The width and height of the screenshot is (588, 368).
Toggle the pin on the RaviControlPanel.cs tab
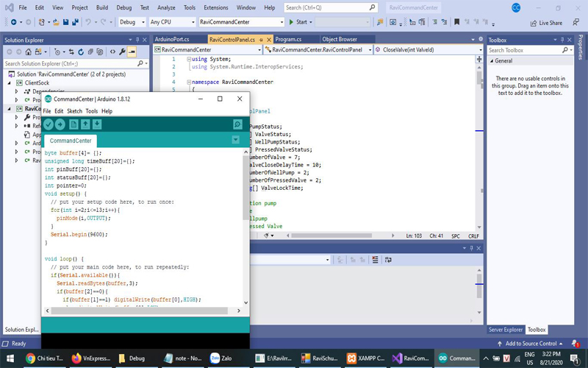261,40
